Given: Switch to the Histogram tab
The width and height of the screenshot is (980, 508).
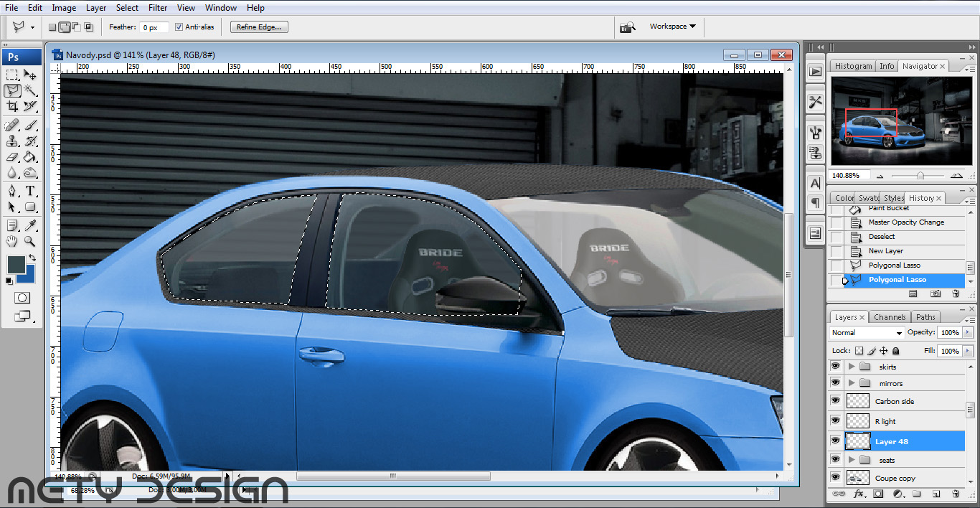Looking at the screenshot, I should pyautogui.click(x=853, y=66).
